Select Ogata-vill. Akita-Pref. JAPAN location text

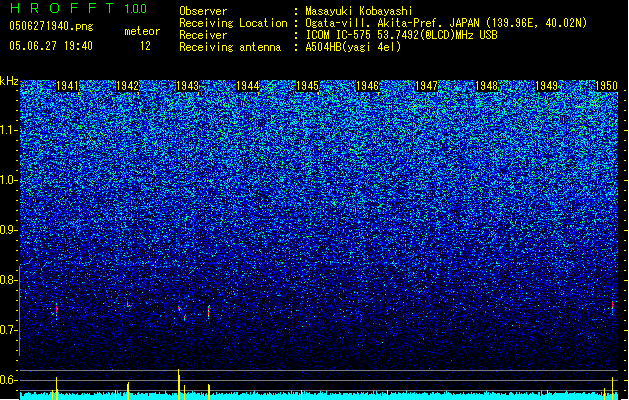446,23
